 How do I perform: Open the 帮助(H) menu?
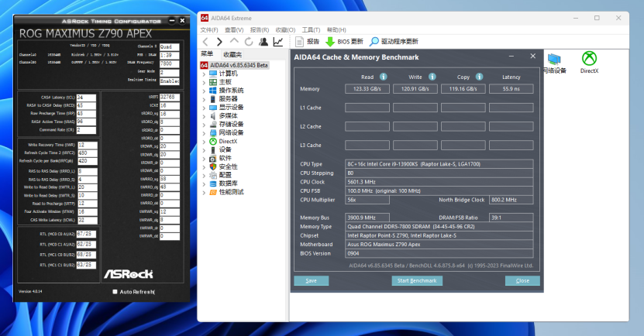[x=336, y=30]
